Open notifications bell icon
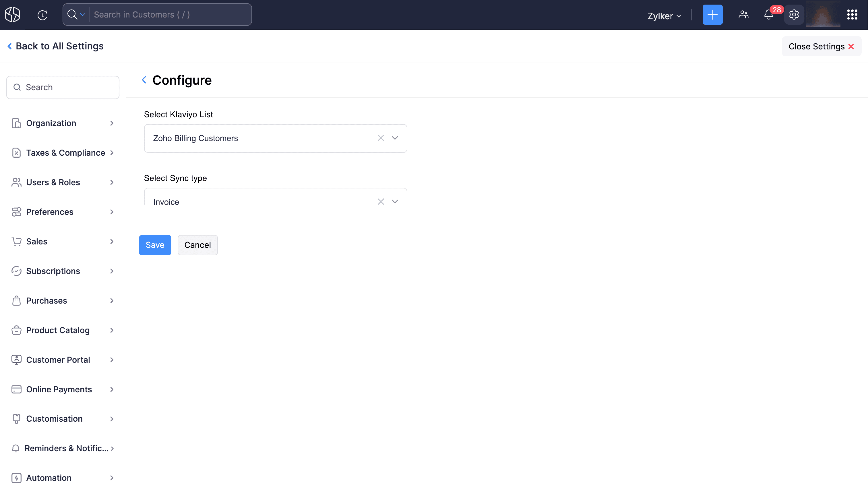Screen dimensions: 868x490 coord(769,15)
